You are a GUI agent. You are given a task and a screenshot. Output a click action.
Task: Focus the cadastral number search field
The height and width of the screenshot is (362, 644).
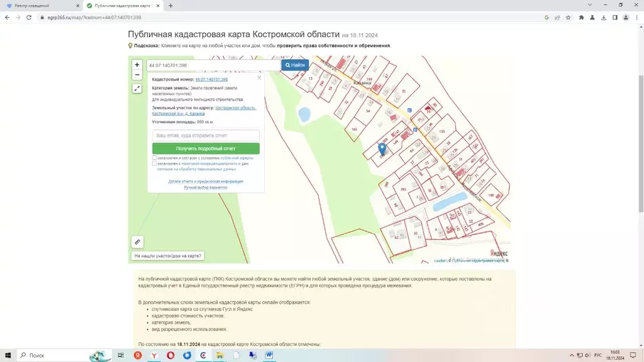pyautogui.click(x=213, y=65)
